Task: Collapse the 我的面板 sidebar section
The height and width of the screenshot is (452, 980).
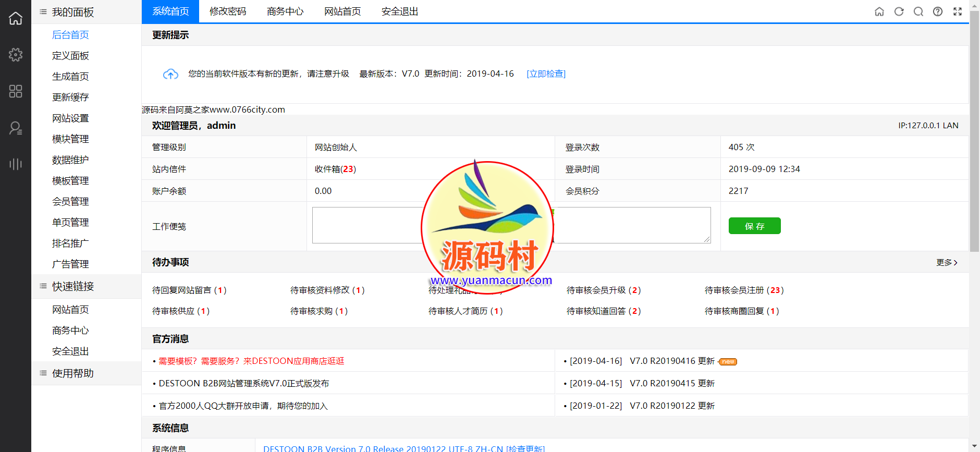Action: [73, 12]
